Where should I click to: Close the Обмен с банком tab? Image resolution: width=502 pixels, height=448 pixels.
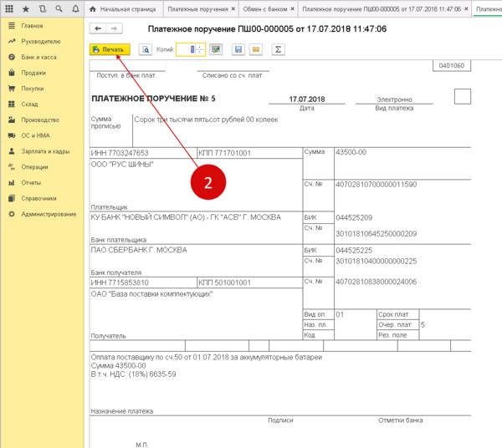click(x=292, y=9)
